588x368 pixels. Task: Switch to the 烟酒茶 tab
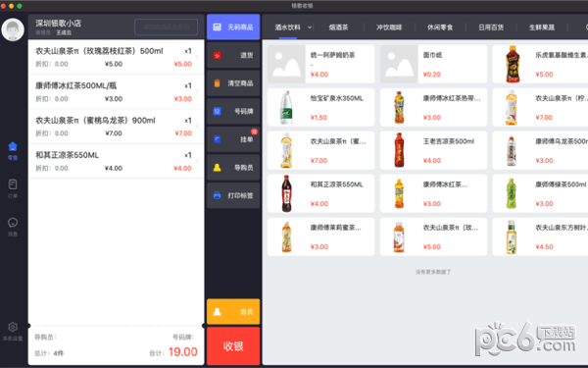(x=338, y=27)
